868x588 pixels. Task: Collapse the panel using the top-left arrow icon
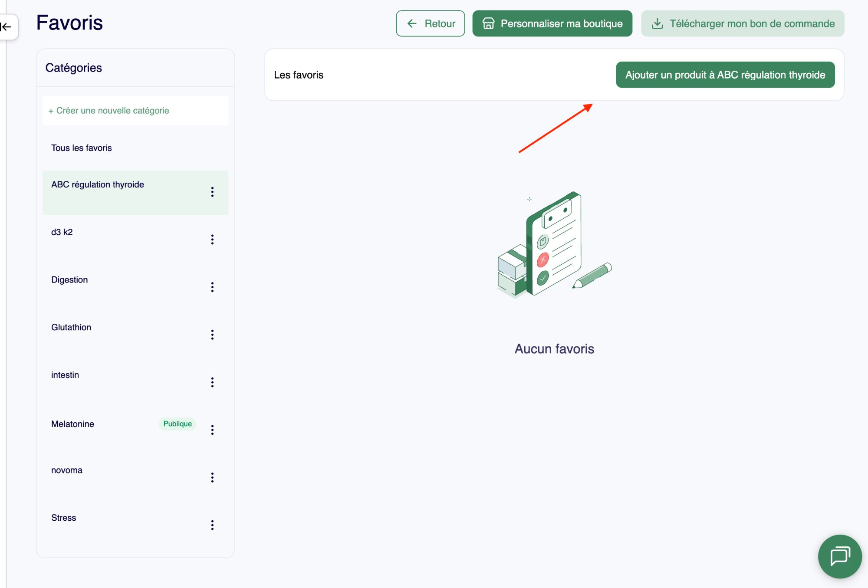(6, 26)
